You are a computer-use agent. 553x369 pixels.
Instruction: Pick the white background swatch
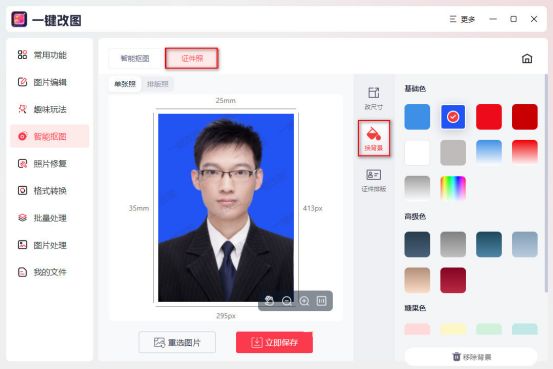click(x=417, y=153)
